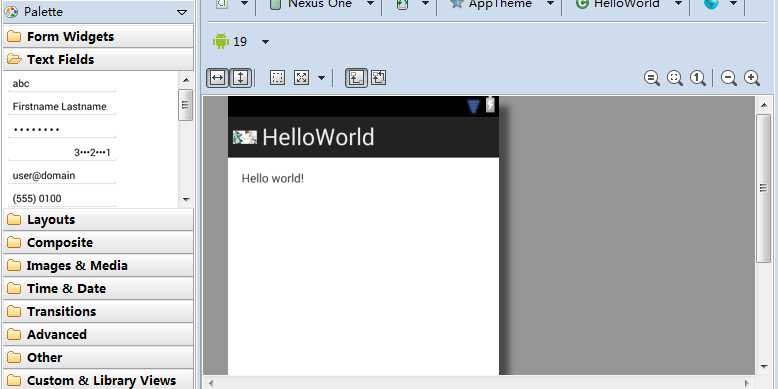Select the 'user@domain' email field
Viewport: 778px width, 389px height.
[x=62, y=175]
